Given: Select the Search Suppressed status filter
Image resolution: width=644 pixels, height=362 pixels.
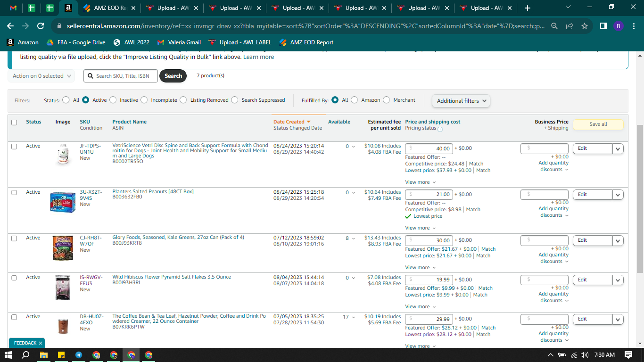Looking at the screenshot, I should [x=235, y=100].
